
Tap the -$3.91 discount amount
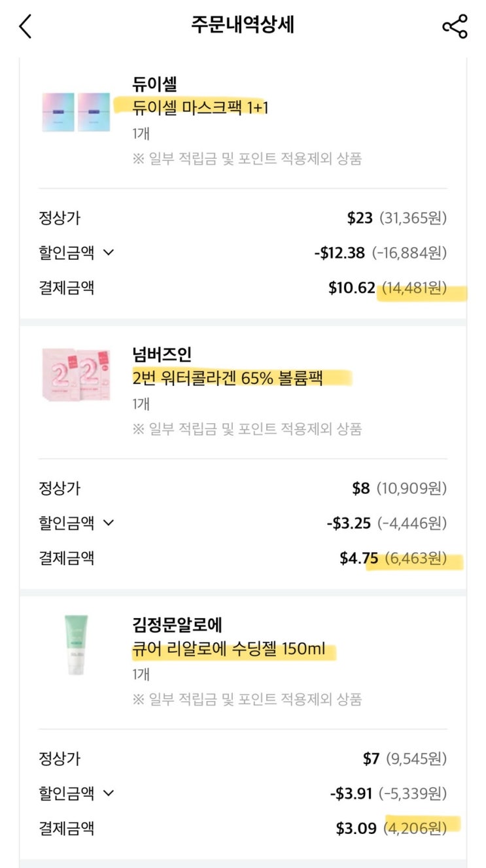pos(351,794)
